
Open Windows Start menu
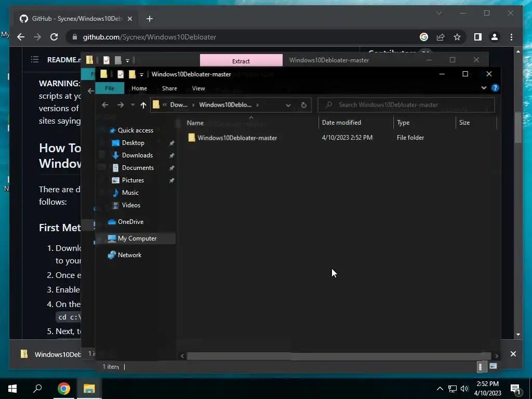(x=12, y=389)
